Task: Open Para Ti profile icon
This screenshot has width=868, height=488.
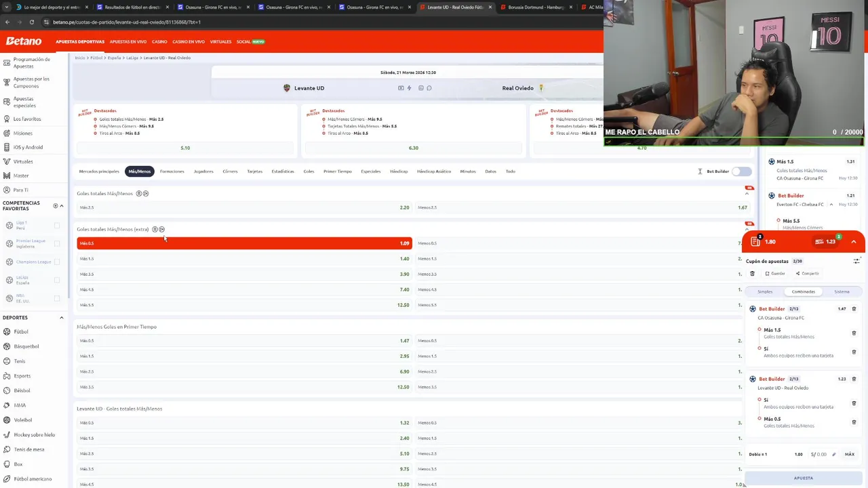Action: coord(6,190)
